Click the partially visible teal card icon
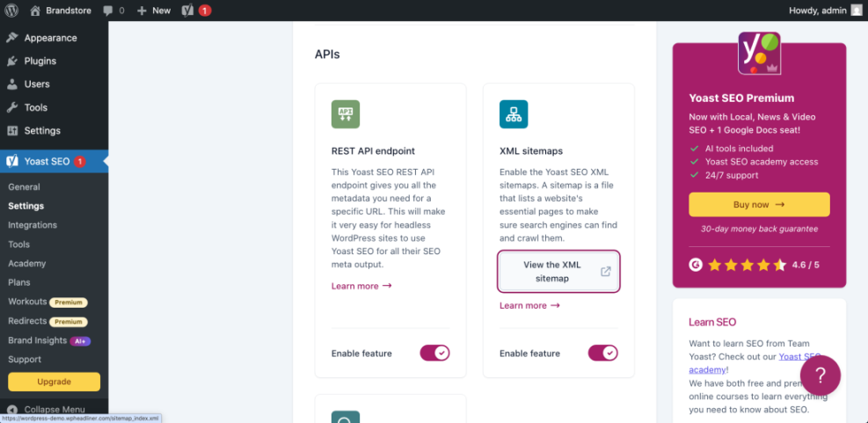The image size is (868, 423). (x=346, y=417)
